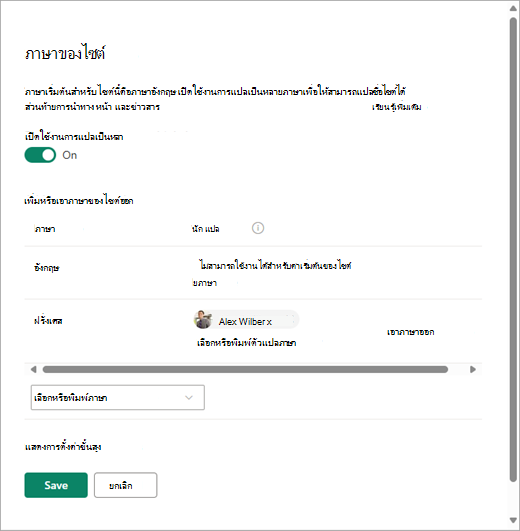Focus the เลือกหรือพิมพ์ตัวแปลภาษา translator field
Image resolution: width=520 pixels, height=531 pixels.
tap(247, 343)
